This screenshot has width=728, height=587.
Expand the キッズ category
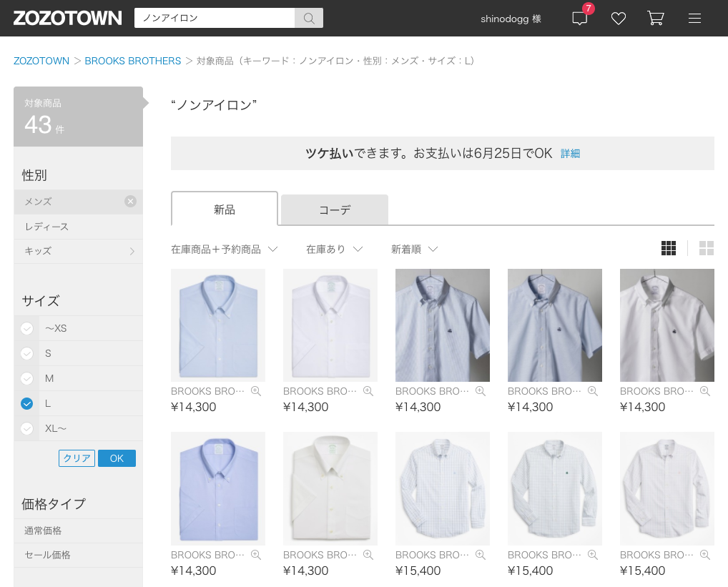point(79,251)
